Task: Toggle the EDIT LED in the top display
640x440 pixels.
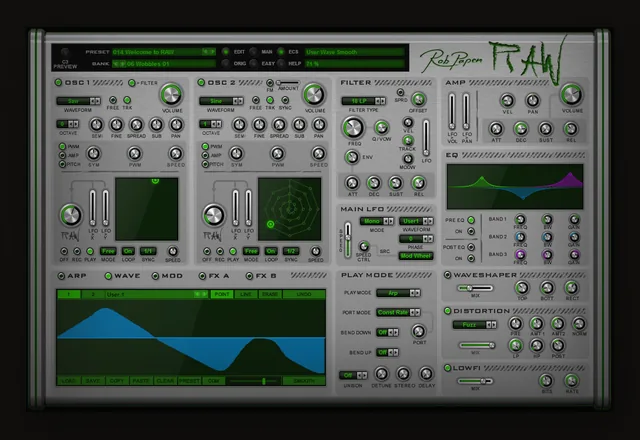Action: [225, 52]
